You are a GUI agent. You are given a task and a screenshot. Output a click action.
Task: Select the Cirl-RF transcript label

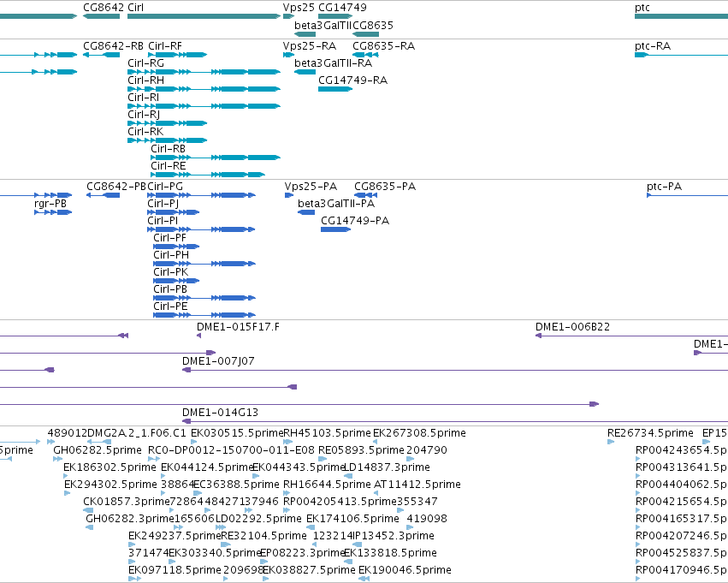165,46
